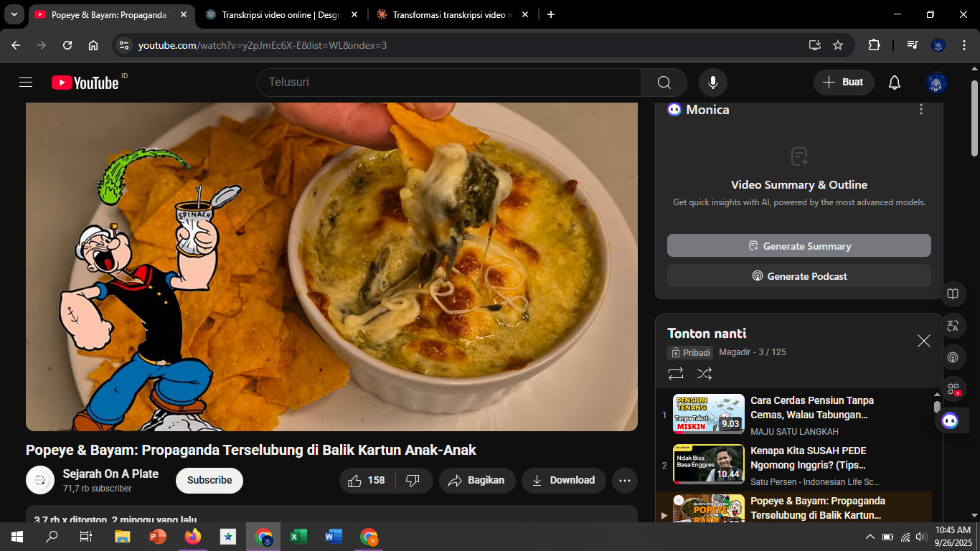
Task: Reload the current page
Action: 67,45
